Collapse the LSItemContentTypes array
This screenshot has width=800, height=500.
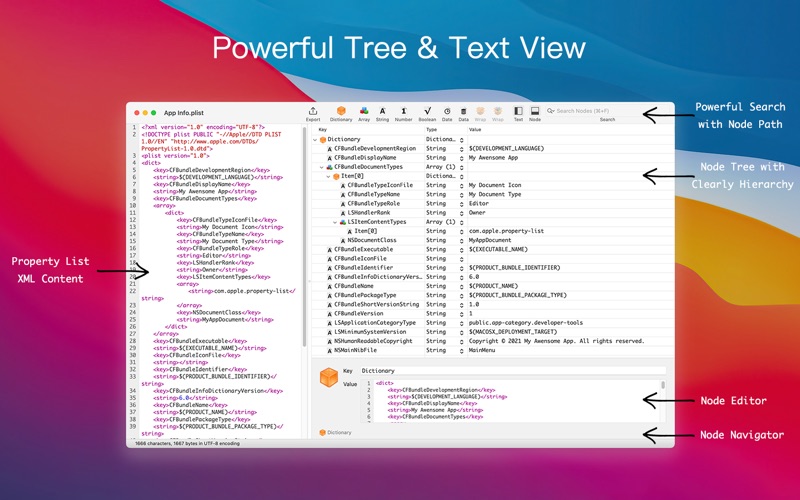pos(335,222)
